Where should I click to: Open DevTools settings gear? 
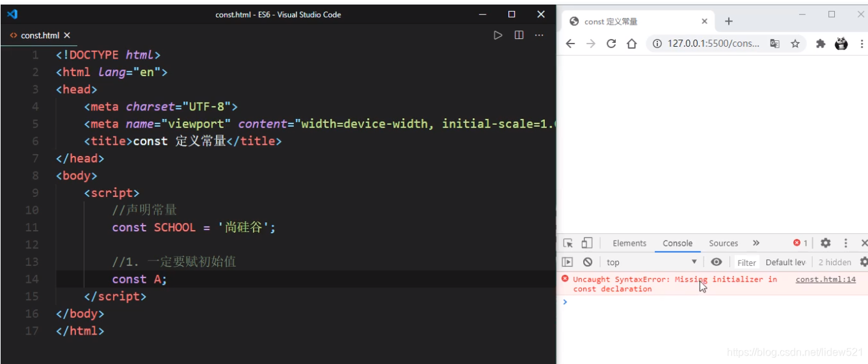[826, 243]
